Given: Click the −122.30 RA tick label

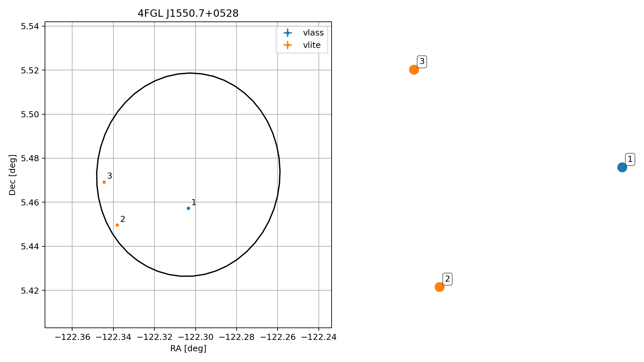Looking at the screenshot, I should (195, 337).
